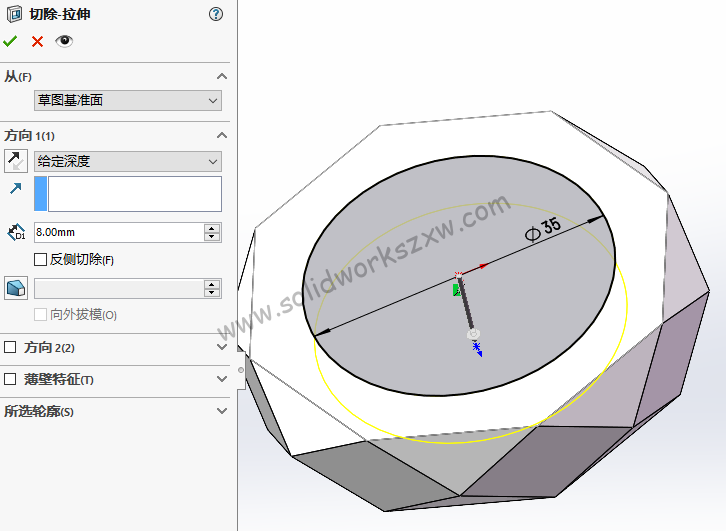Click the depth drag handle arrow in viewport
The height and width of the screenshot is (531, 726).
tap(477, 349)
